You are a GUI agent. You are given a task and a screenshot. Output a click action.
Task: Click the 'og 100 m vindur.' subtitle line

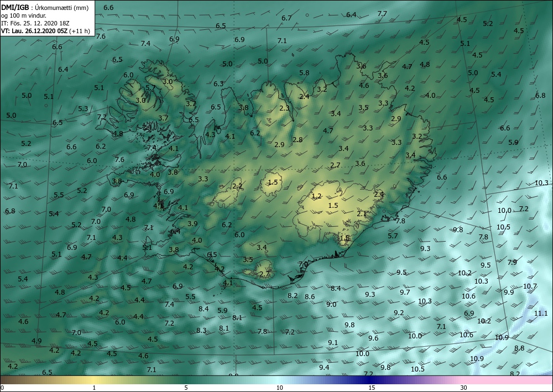[x=24, y=15]
